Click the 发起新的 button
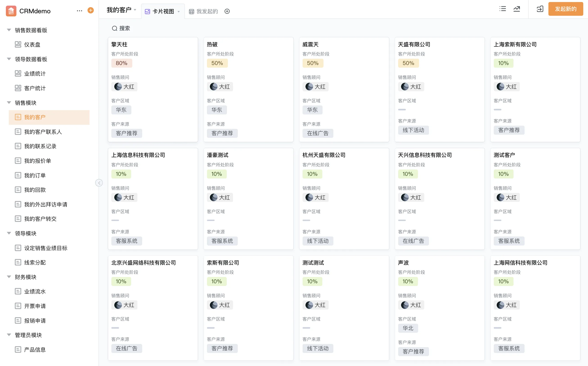The image size is (588, 366). tap(566, 9)
